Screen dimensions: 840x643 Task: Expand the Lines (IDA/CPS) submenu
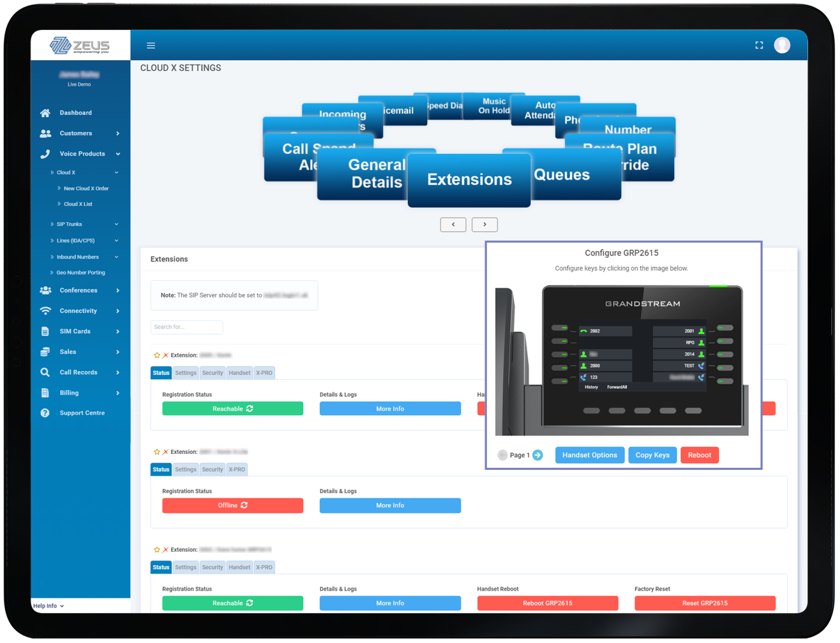click(x=117, y=241)
